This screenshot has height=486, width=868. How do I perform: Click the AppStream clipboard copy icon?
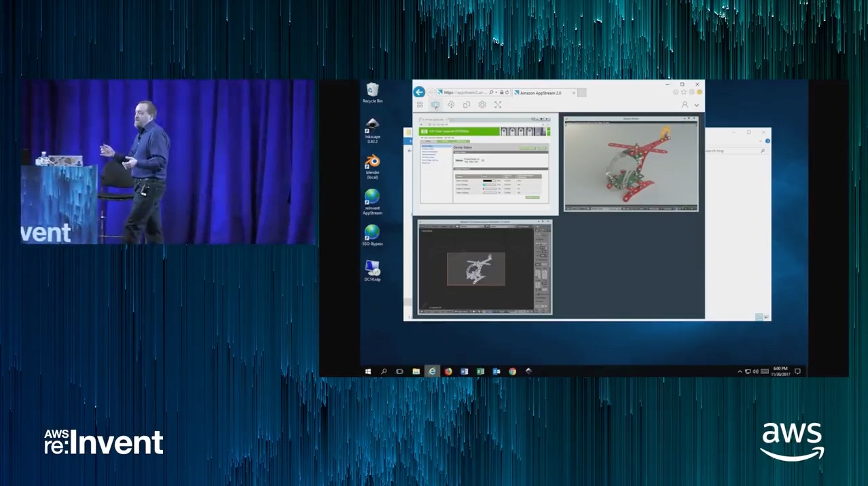click(x=467, y=105)
